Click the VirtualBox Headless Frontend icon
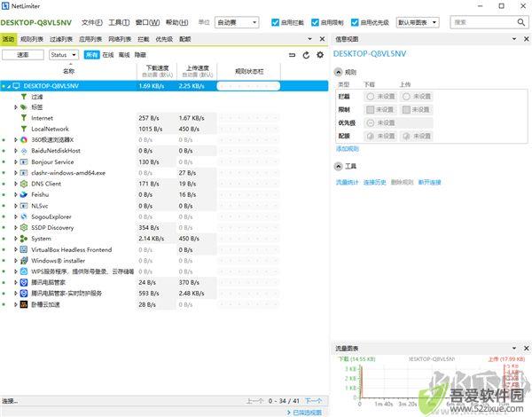This screenshot has width=532, height=417. [x=24, y=249]
